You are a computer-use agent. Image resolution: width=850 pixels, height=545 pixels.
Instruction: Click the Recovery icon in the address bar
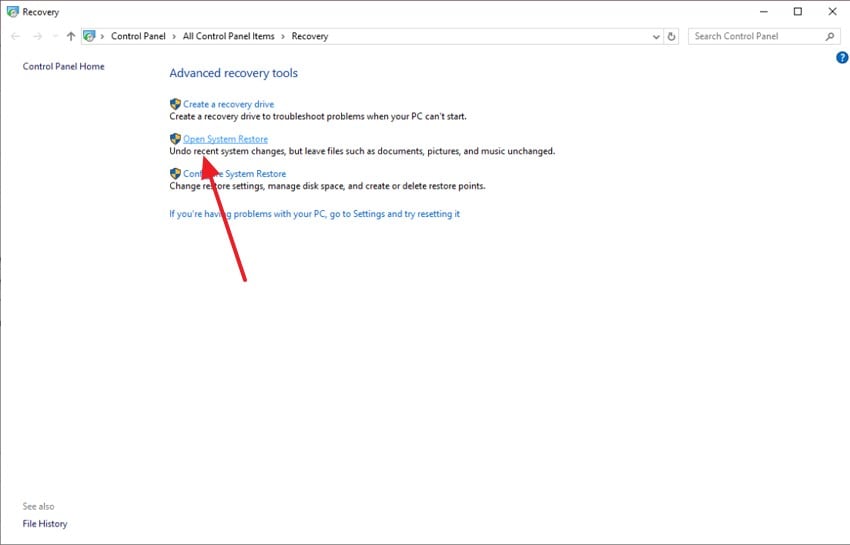[x=89, y=36]
